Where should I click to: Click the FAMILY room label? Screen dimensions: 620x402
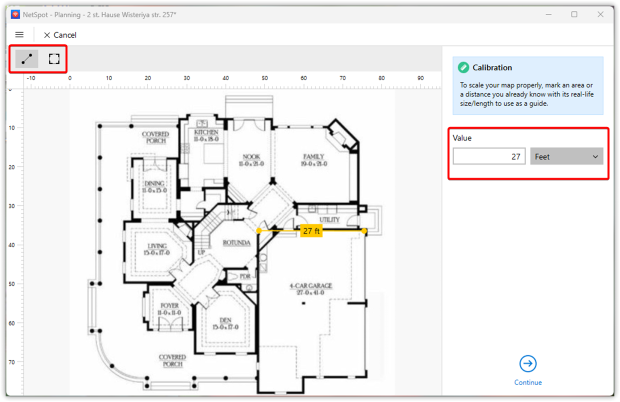click(314, 157)
